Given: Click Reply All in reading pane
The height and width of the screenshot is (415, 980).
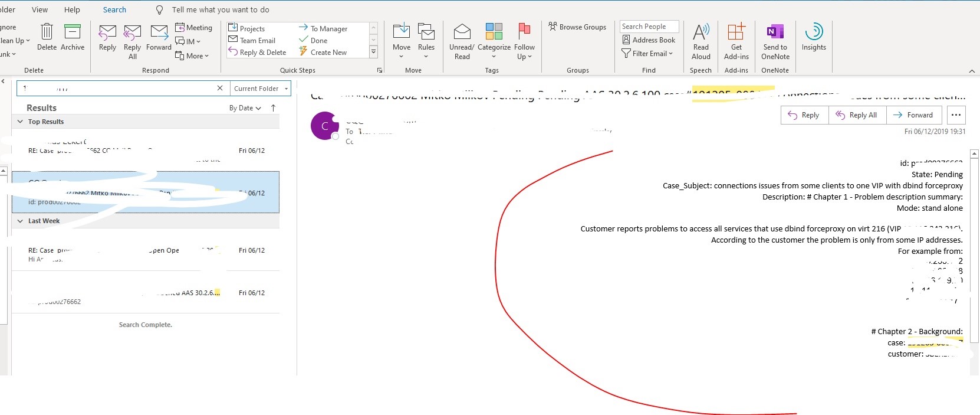Looking at the screenshot, I should point(857,115).
